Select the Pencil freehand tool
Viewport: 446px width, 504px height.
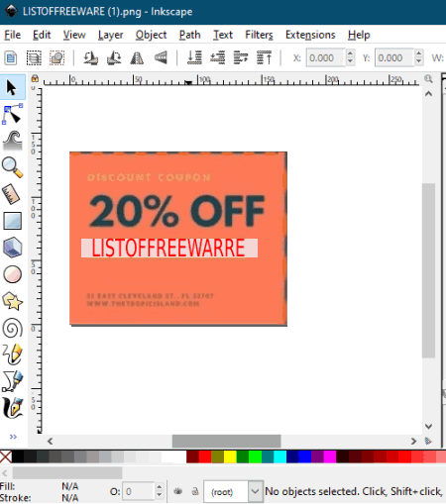click(x=12, y=354)
